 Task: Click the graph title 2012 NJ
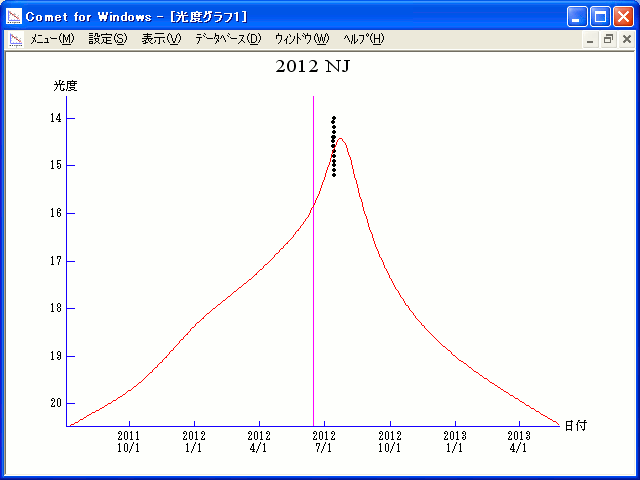pos(313,66)
